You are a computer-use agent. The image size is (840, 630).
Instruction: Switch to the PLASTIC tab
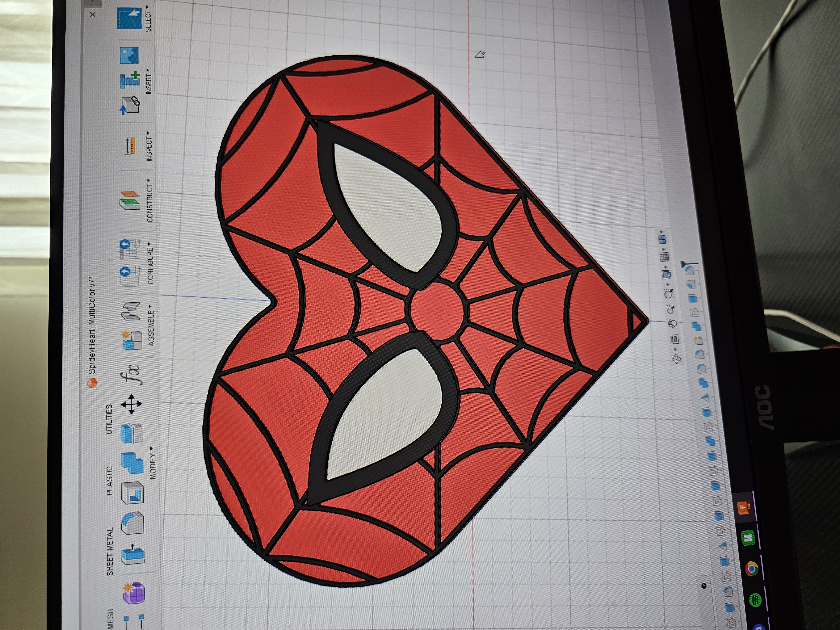point(109,480)
